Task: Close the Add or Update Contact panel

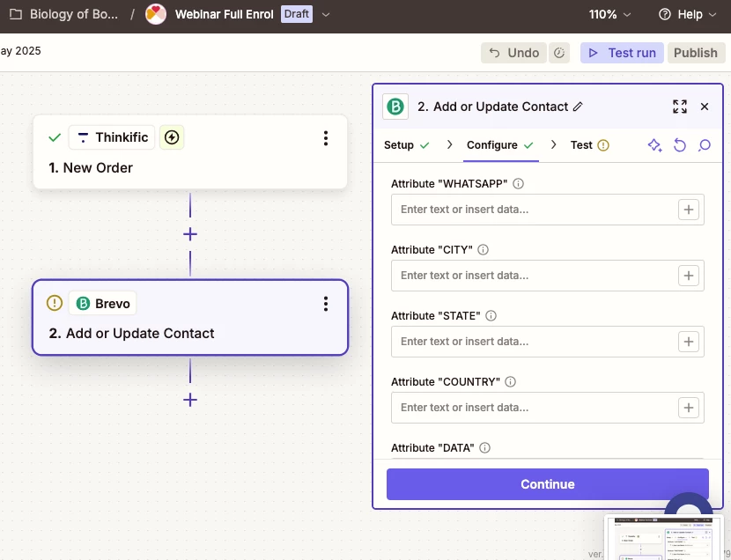Action: tap(705, 107)
